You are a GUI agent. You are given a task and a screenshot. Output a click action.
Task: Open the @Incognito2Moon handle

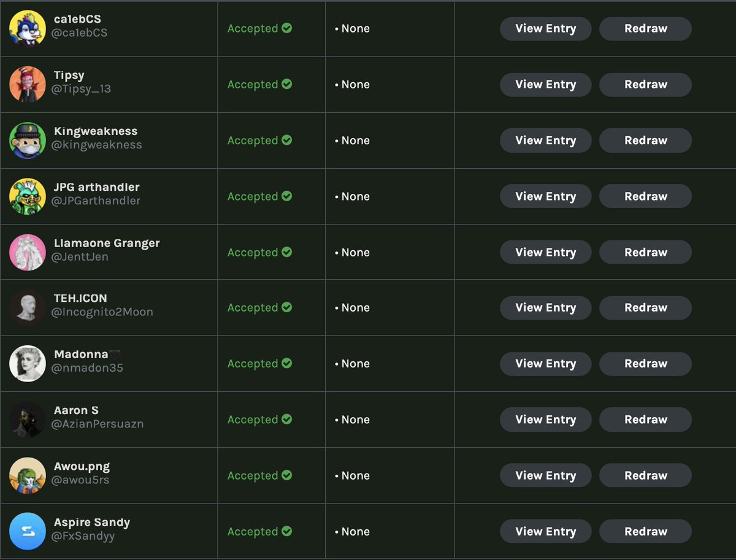pos(102,312)
